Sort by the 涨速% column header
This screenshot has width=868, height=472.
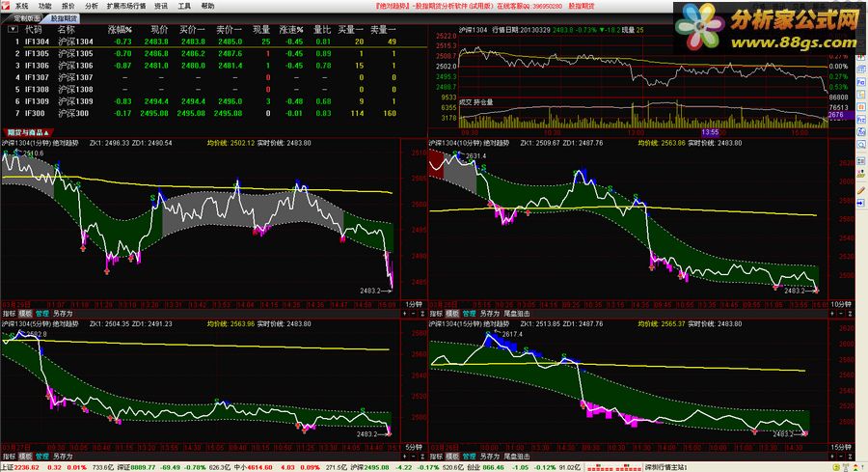coord(291,29)
